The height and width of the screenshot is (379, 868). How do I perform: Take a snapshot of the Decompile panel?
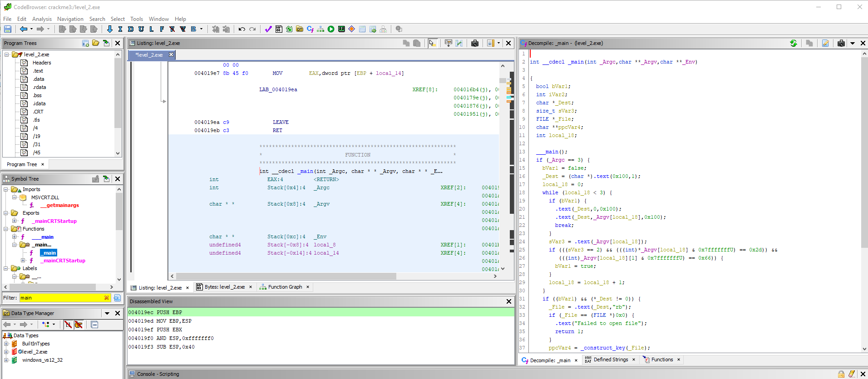click(x=841, y=43)
